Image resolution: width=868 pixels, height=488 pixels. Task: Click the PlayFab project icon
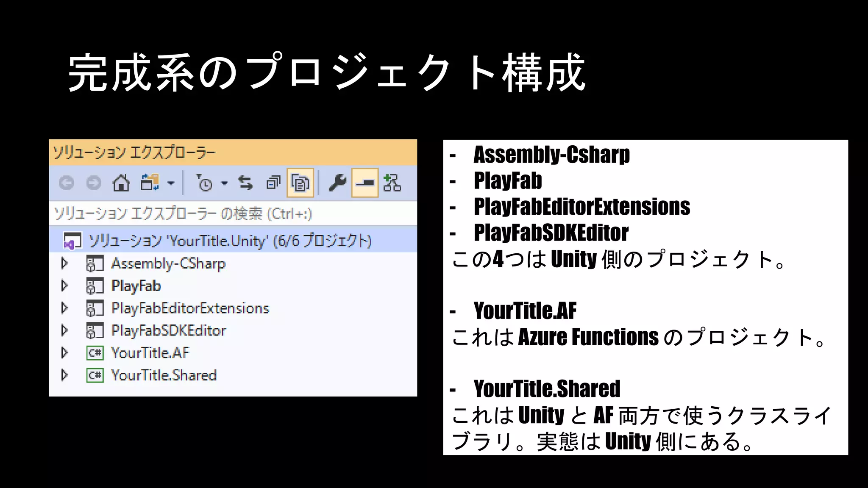click(x=95, y=286)
